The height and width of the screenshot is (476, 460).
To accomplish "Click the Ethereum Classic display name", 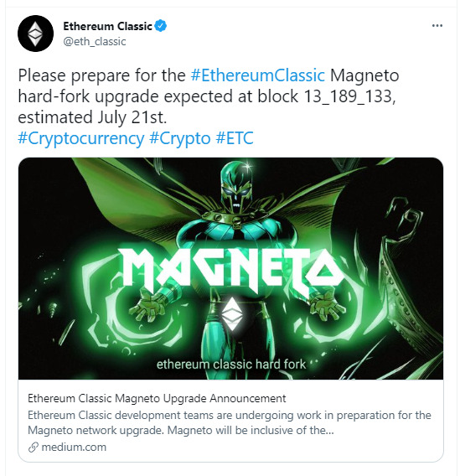I will click(107, 26).
